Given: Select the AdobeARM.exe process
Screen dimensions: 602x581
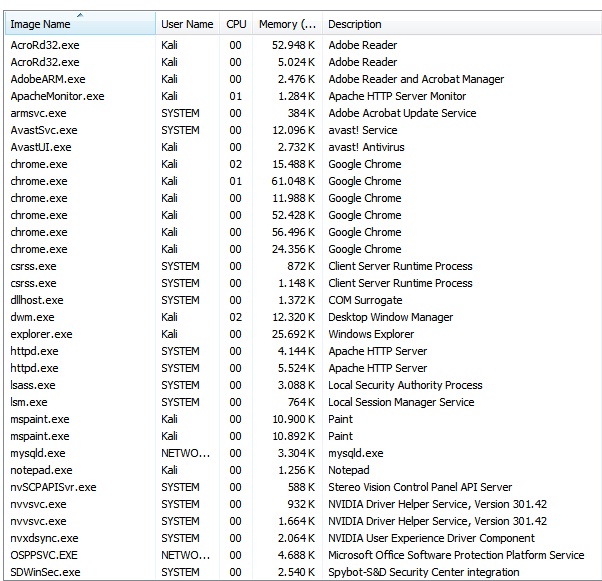Looking at the screenshot, I should tap(47, 79).
